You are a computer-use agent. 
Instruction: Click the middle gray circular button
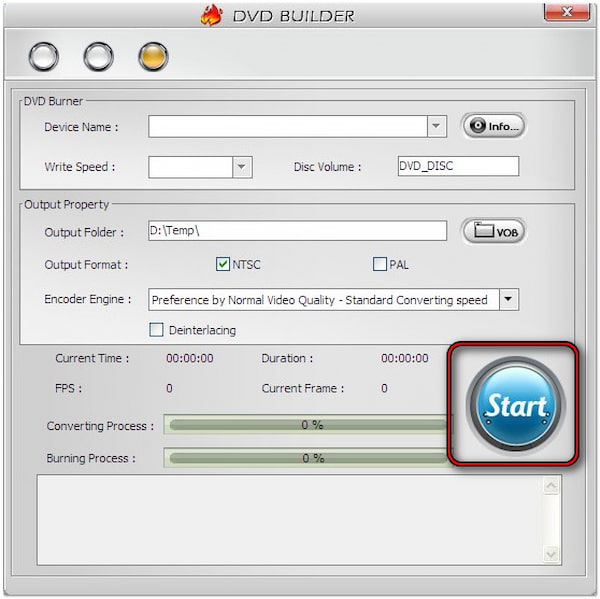pos(98,57)
